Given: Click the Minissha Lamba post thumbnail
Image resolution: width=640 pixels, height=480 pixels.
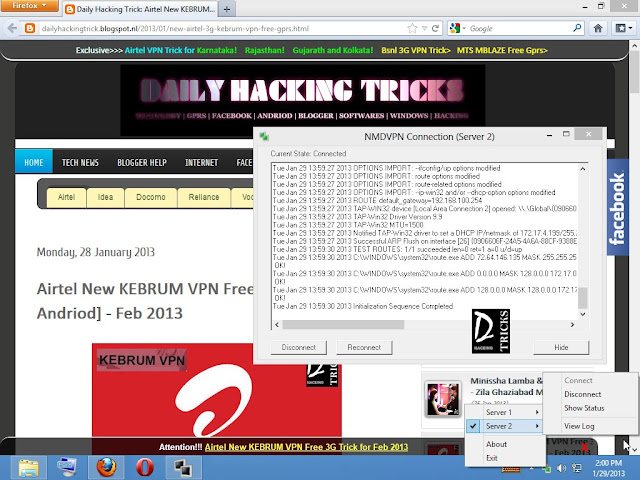Looking at the screenshot, I should point(443,400).
